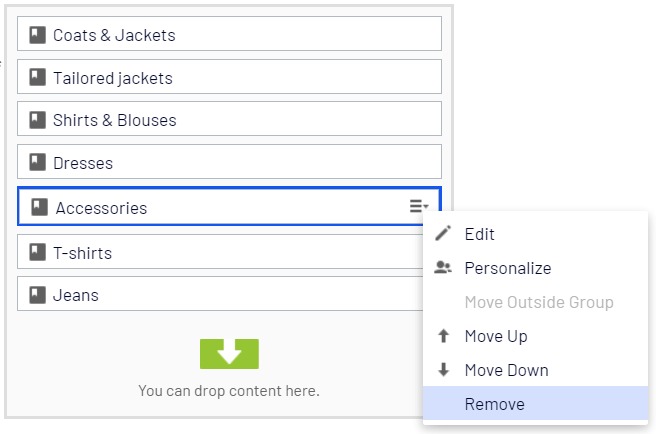Click the Dresses block icon
Screen dimensions: 656x434
pos(37,163)
